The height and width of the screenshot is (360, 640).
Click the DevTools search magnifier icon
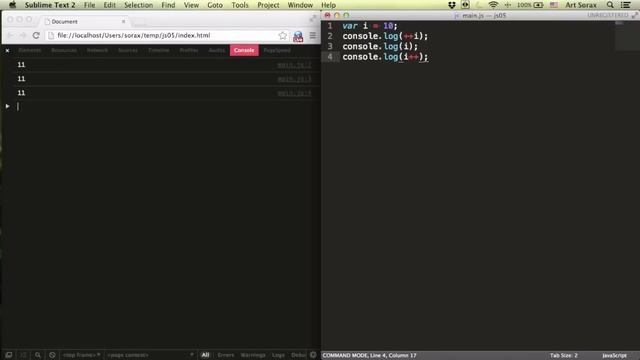click(x=38, y=355)
